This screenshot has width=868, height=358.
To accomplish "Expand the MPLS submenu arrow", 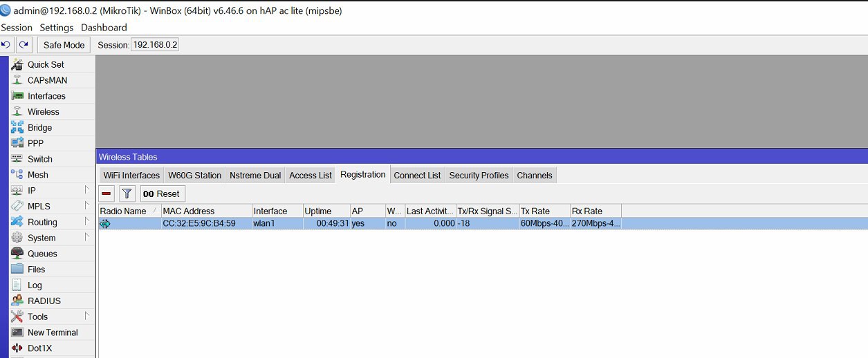I will [87, 206].
